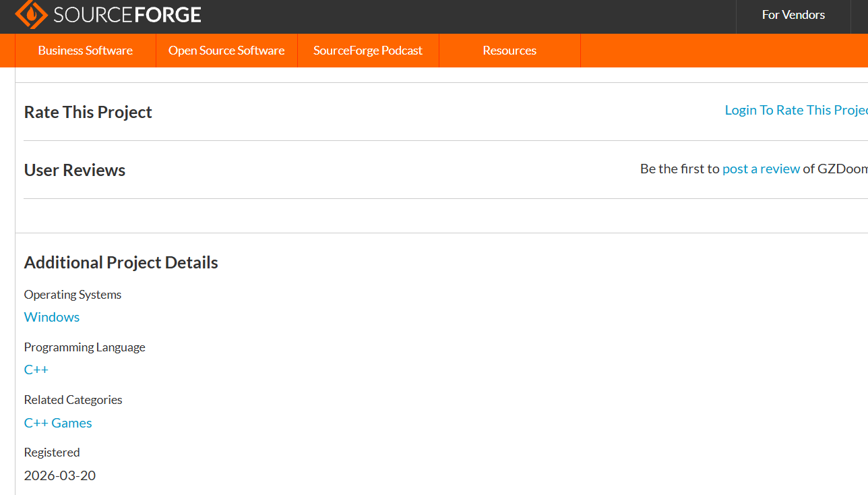Open the For Vendors header link
Screen dimensions: 868x495
pos(793,15)
